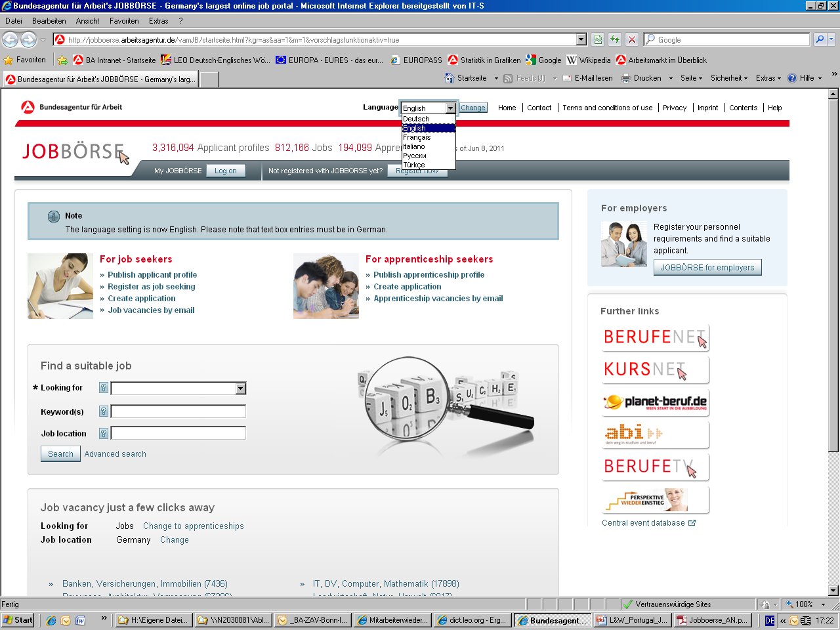Click the Internet Explorer quick launch icon
840x630 pixels.
click(51, 620)
